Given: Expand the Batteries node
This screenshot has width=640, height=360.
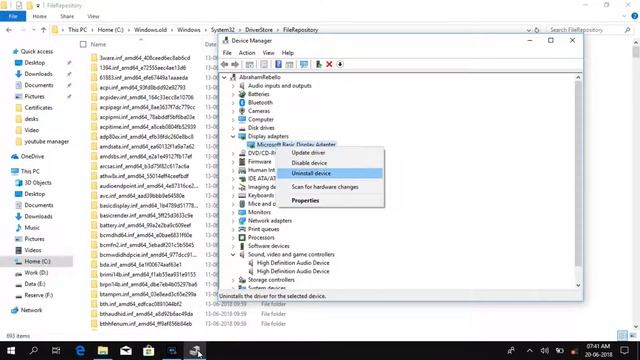Looking at the screenshot, I should pos(233,94).
